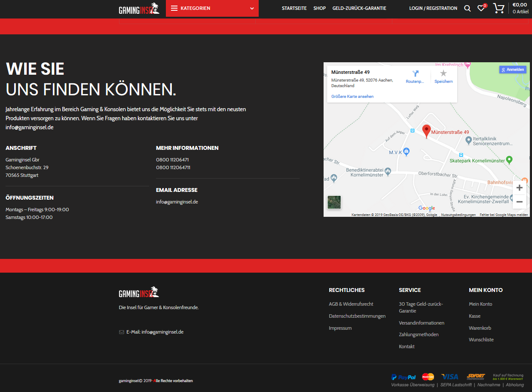Open the shopping cart icon
The width and height of the screenshot is (532, 392).
[x=498, y=8]
